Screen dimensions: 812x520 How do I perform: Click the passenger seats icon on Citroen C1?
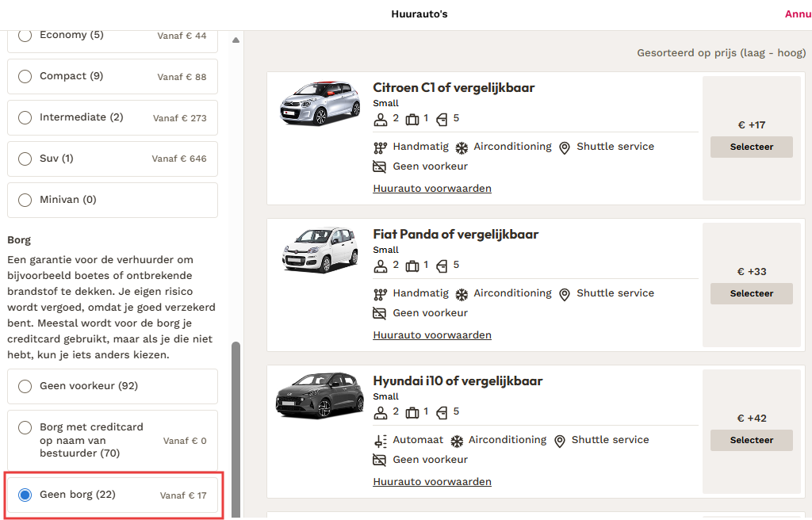[x=380, y=120]
